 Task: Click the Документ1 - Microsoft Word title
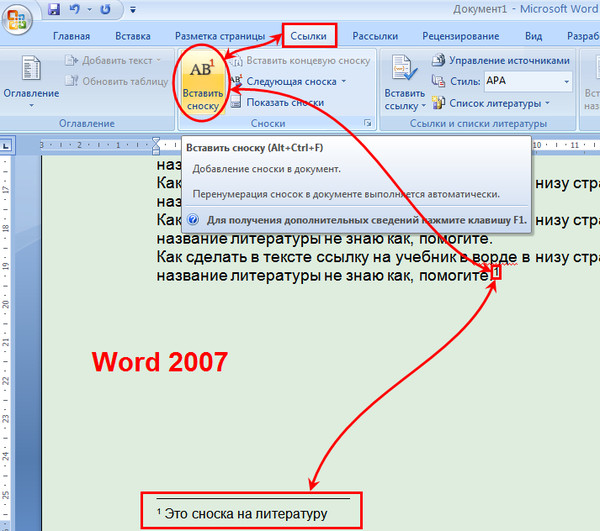pos(526,8)
